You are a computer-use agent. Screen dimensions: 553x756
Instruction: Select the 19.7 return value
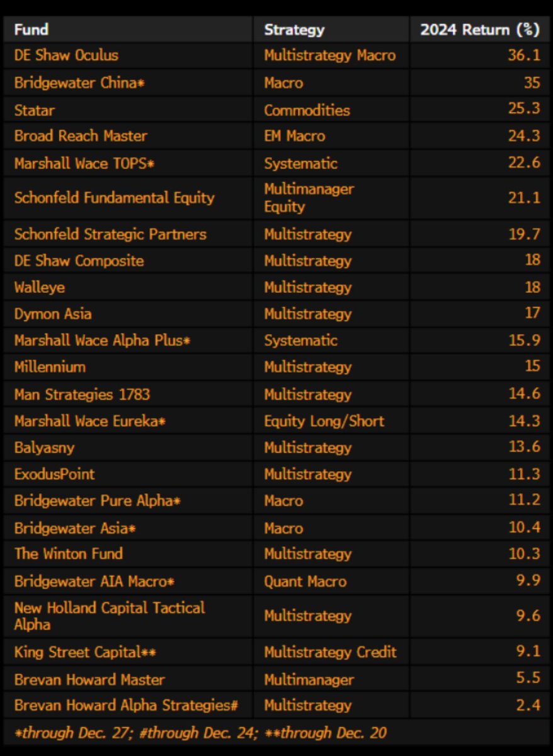[524, 234]
